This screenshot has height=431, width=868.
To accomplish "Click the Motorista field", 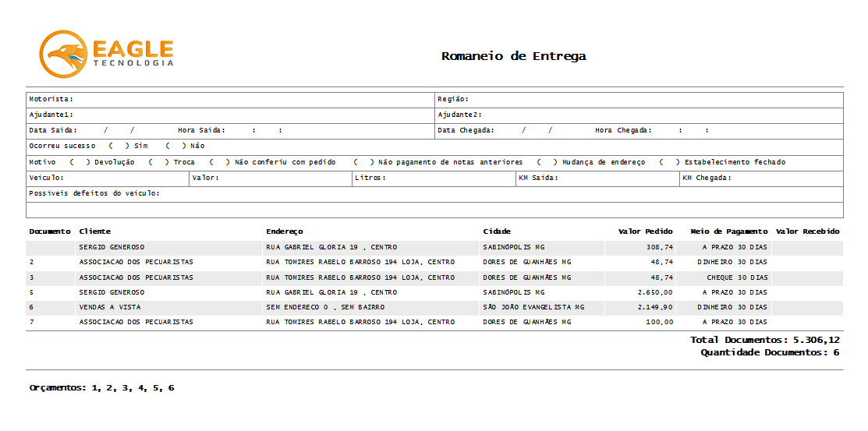I will (x=250, y=100).
